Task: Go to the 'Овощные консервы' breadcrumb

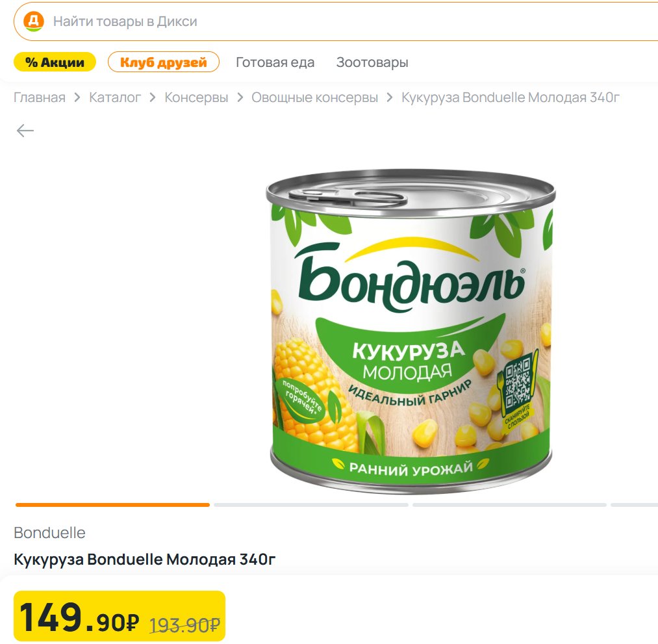Action: pyautogui.click(x=314, y=97)
